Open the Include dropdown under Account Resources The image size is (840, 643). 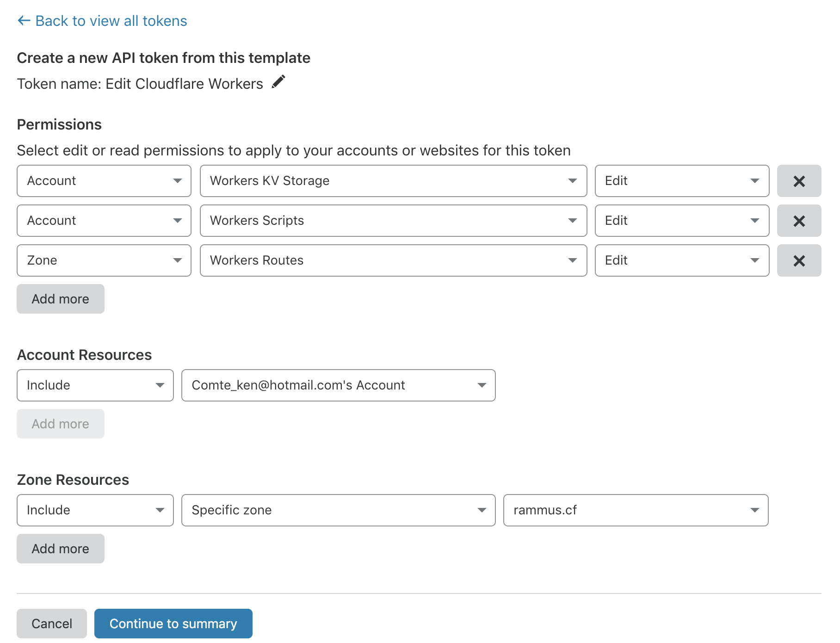[95, 385]
